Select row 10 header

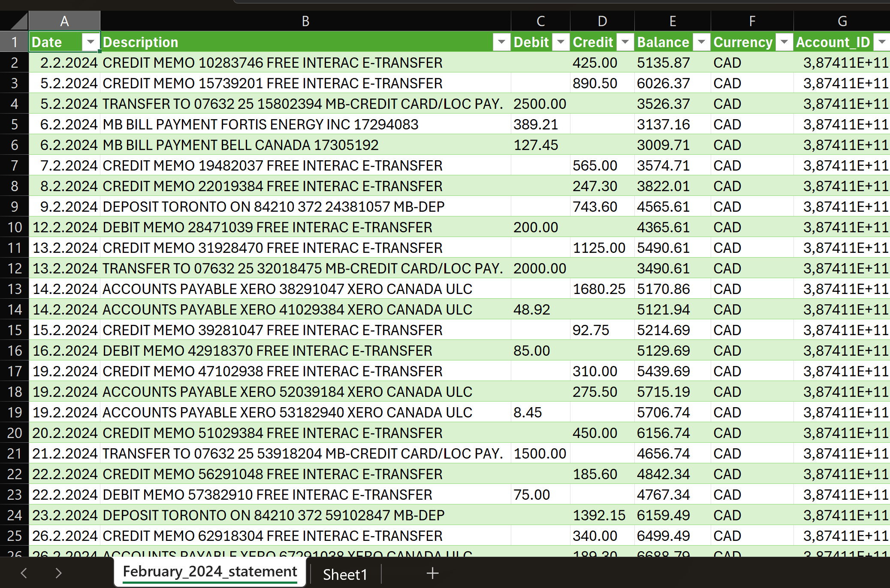[15, 227]
